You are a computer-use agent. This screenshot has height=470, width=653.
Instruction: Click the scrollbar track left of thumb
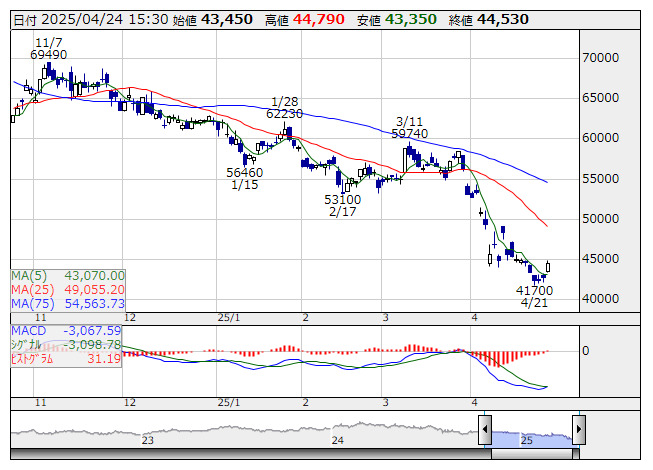(x=251, y=454)
